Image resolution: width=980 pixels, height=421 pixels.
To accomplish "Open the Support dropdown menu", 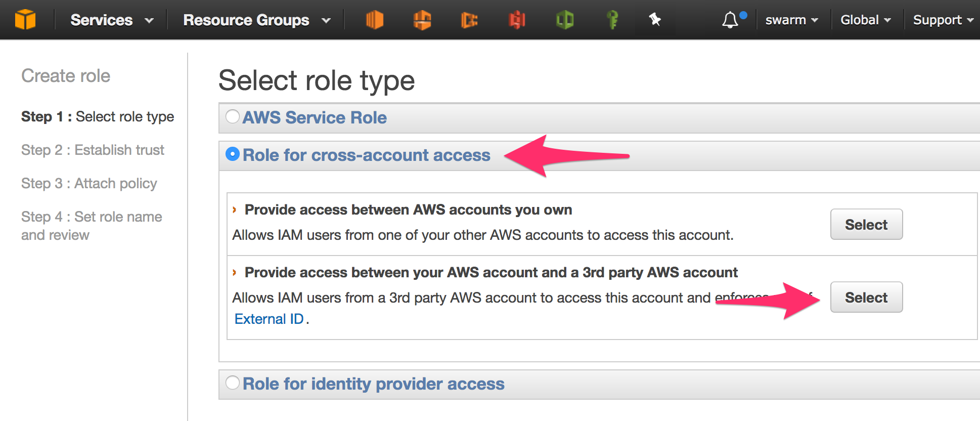I will [x=943, y=20].
